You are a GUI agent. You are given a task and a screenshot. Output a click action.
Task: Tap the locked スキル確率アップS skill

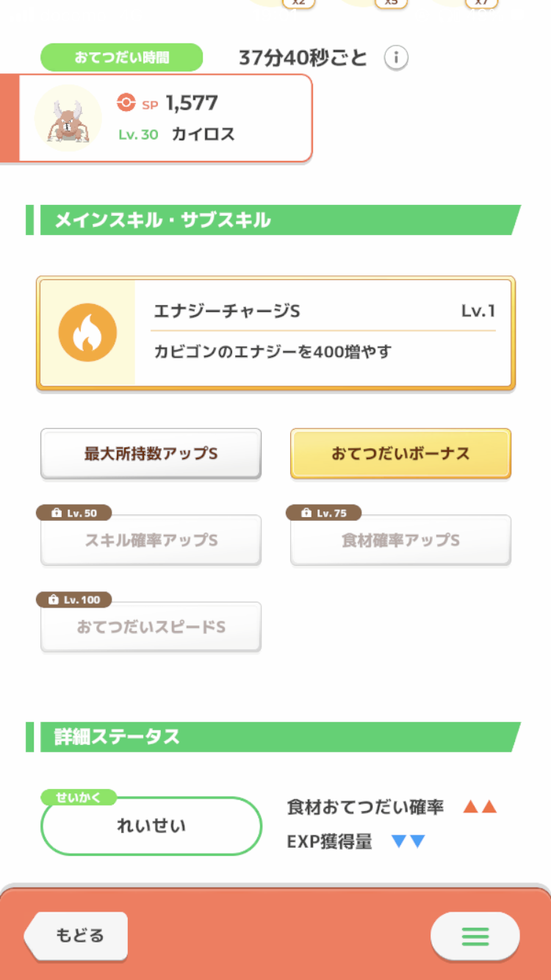click(x=151, y=540)
